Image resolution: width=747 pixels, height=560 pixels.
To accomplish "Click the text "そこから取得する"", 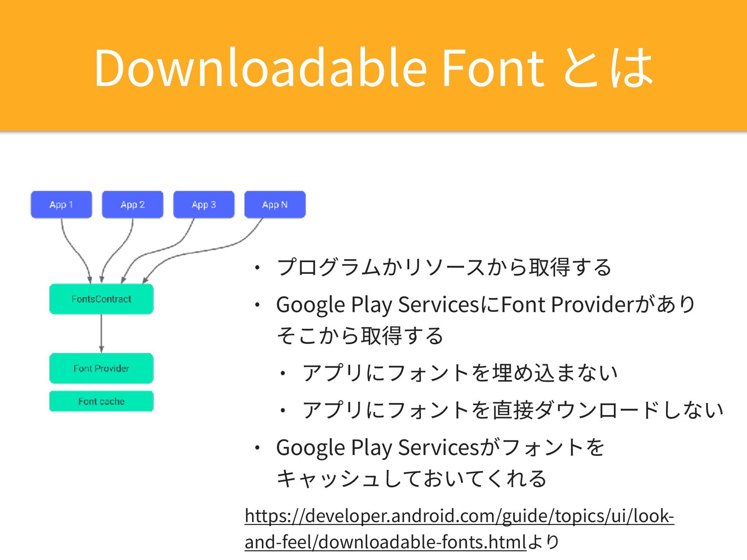I will [360, 335].
